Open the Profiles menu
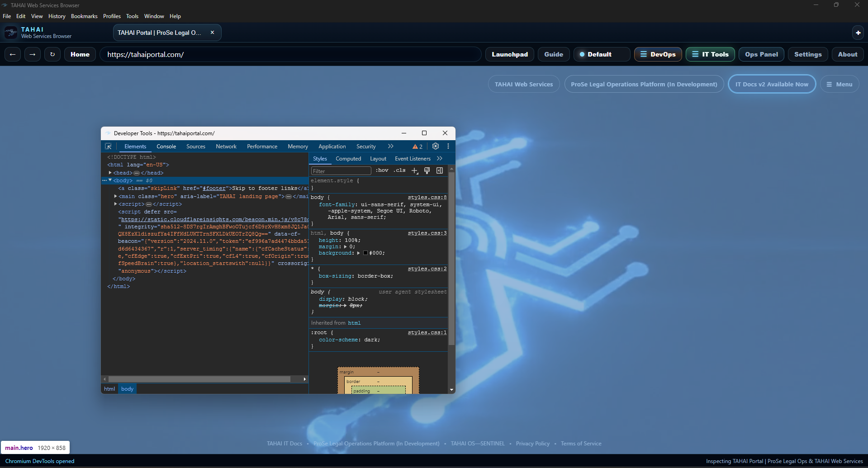868x468 pixels. click(x=112, y=16)
